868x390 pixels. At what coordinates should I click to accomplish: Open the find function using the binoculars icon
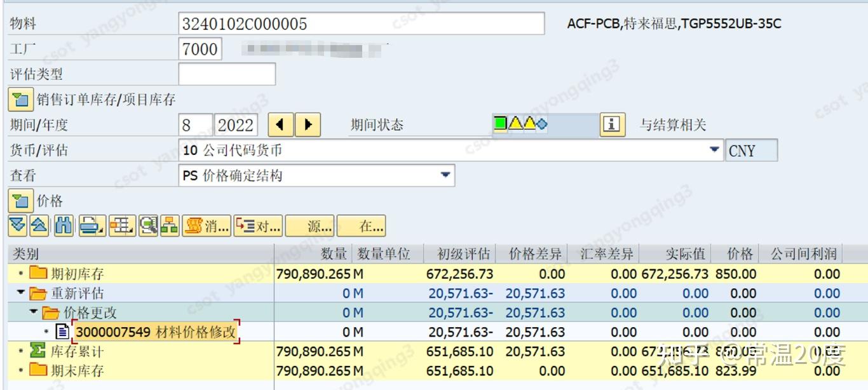(x=63, y=225)
